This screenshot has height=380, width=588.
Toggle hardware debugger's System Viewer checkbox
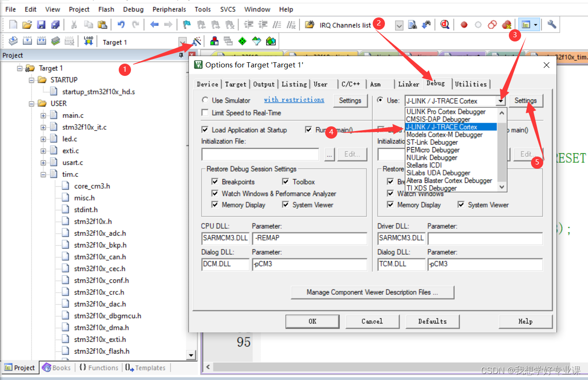tap(461, 205)
